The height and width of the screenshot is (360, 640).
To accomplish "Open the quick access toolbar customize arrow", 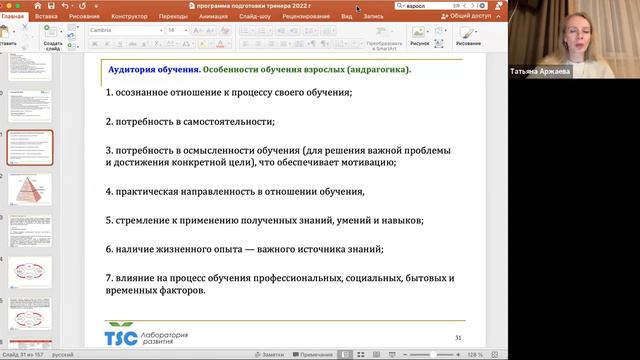I will [96, 6].
